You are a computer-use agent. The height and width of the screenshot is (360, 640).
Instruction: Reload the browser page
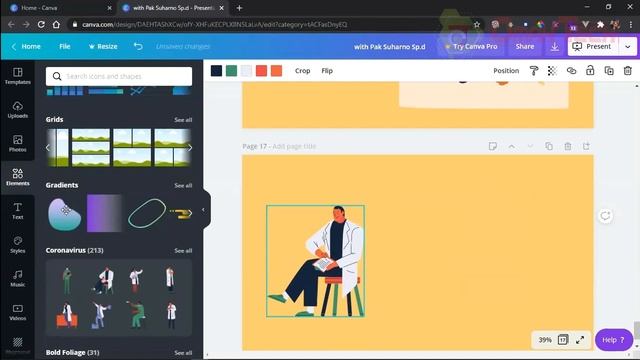point(41,24)
